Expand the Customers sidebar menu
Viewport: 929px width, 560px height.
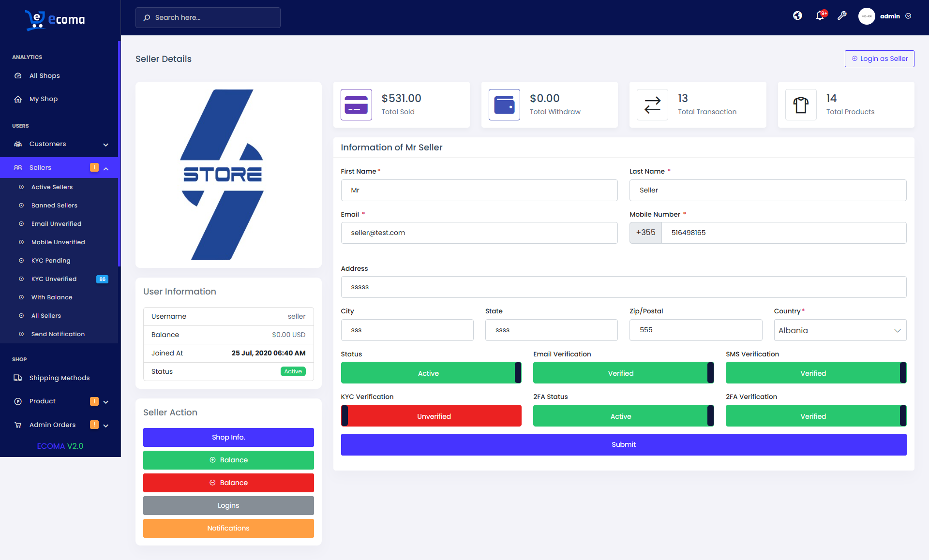coord(60,144)
